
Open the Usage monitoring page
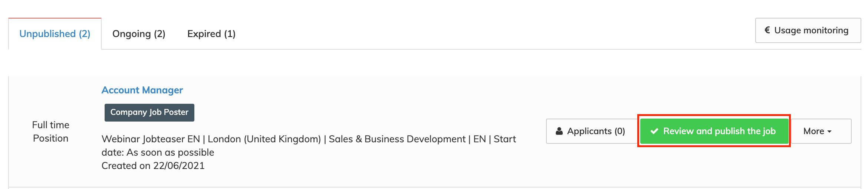point(808,30)
